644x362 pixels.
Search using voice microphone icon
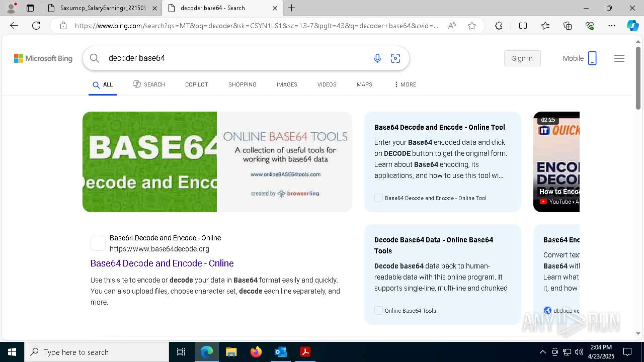(377, 58)
